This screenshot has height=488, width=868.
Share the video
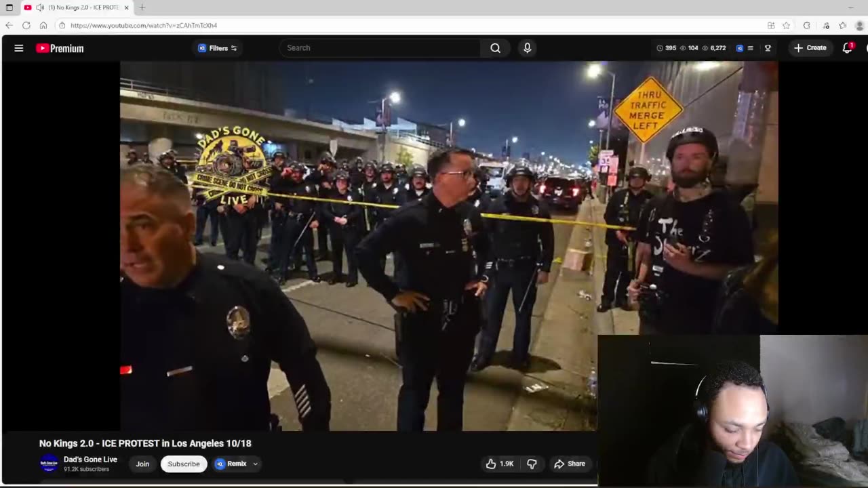tap(570, 464)
